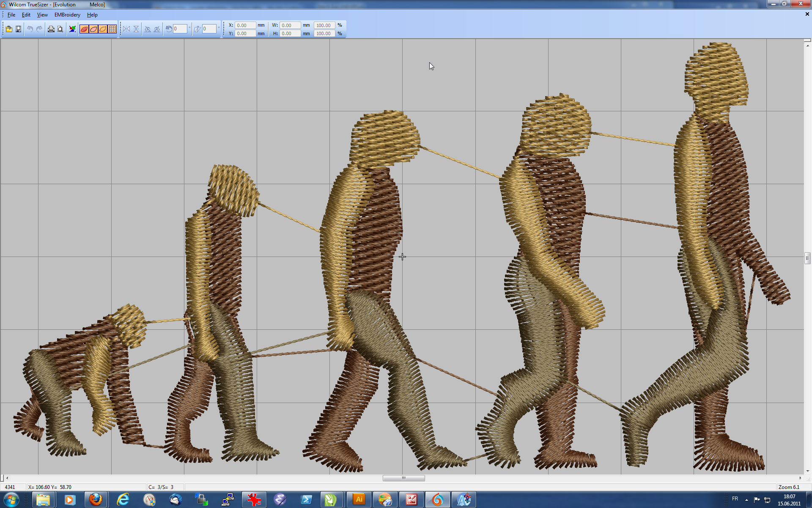812x508 pixels.
Task: Click the rotate 45 degrees icon
Action: (148, 29)
